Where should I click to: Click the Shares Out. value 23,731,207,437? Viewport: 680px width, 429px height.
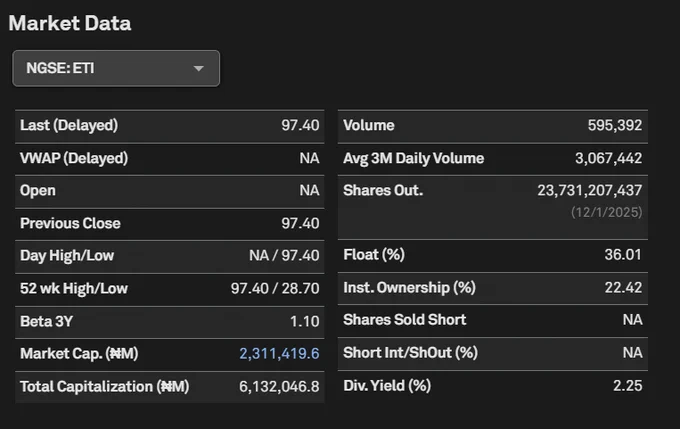(589, 190)
